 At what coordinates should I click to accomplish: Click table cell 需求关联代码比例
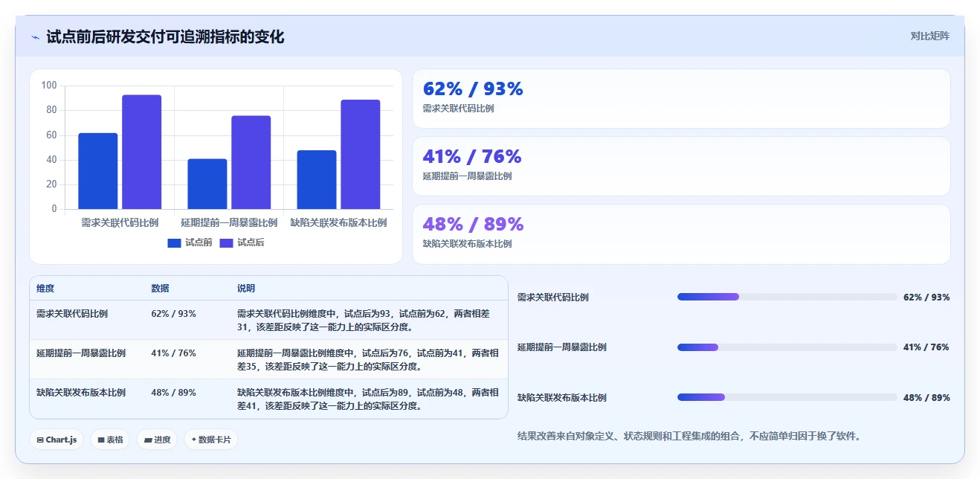tap(72, 314)
